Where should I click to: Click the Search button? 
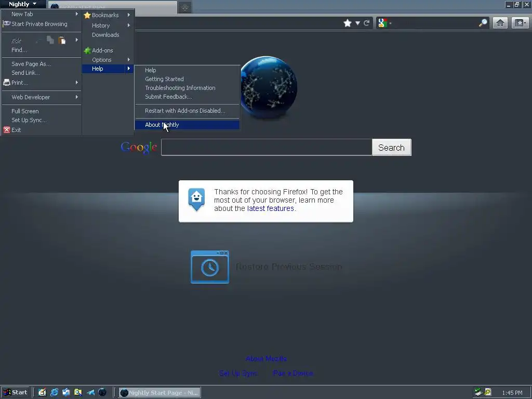pos(392,147)
